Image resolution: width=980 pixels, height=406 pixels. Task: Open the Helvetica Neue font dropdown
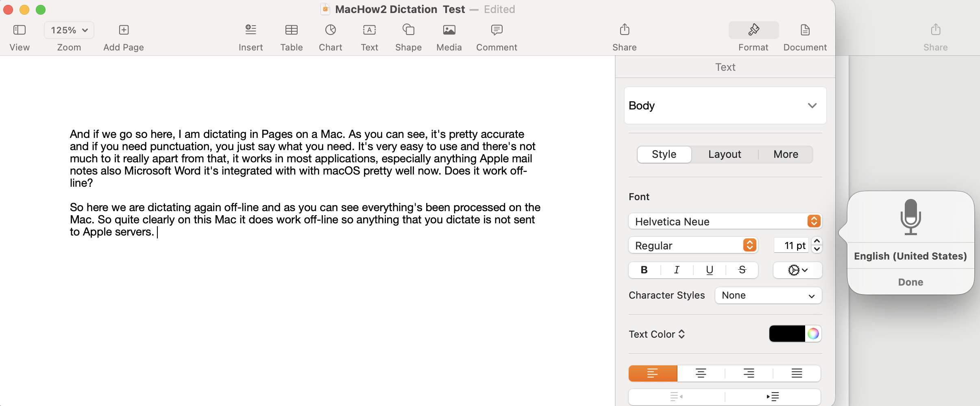[x=725, y=221]
